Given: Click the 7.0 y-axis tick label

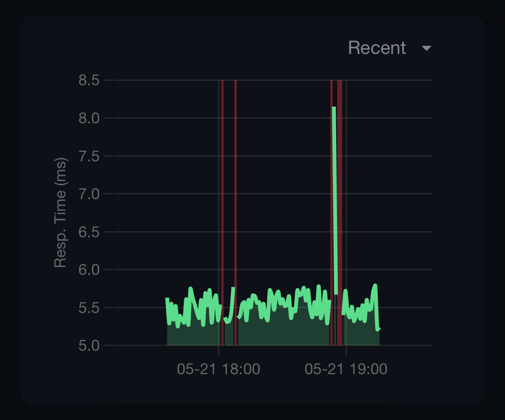Looking at the screenshot, I should (x=89, y=194).
